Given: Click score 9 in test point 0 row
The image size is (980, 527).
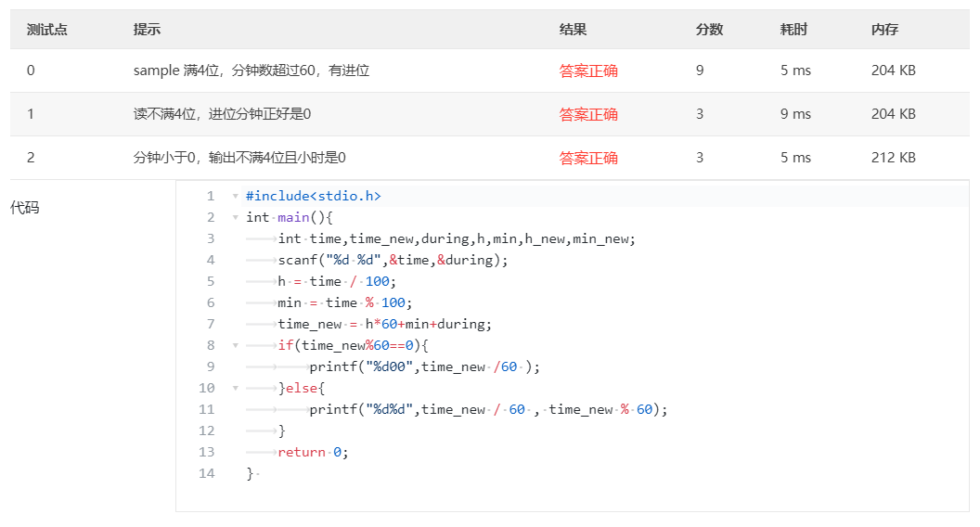Looking at the screenshot, I should [700, 71].
